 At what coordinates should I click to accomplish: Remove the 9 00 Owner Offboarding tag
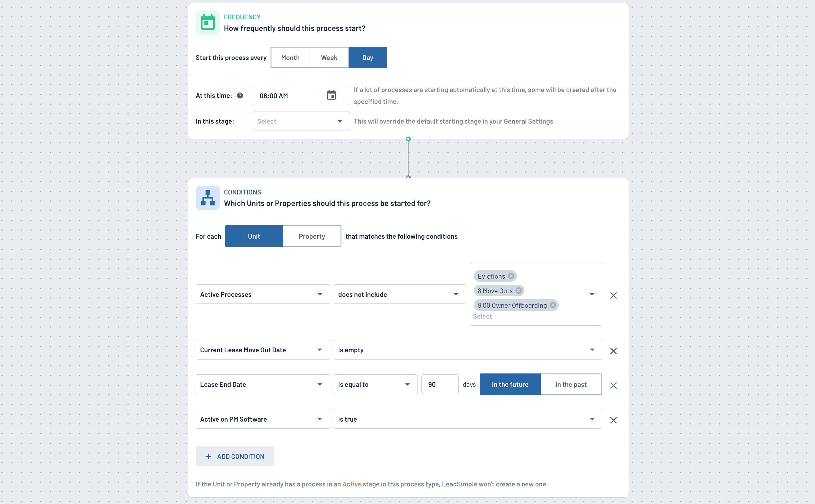(x=552, y=305)
